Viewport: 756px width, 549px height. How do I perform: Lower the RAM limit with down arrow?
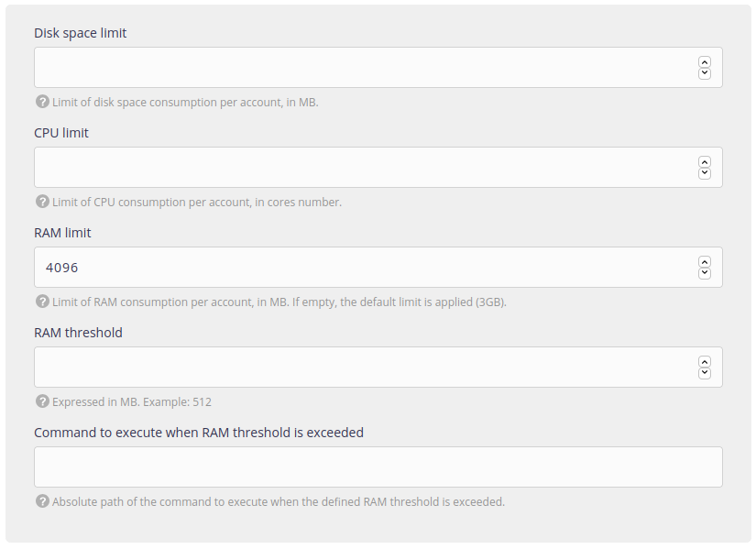coord(704,273)
